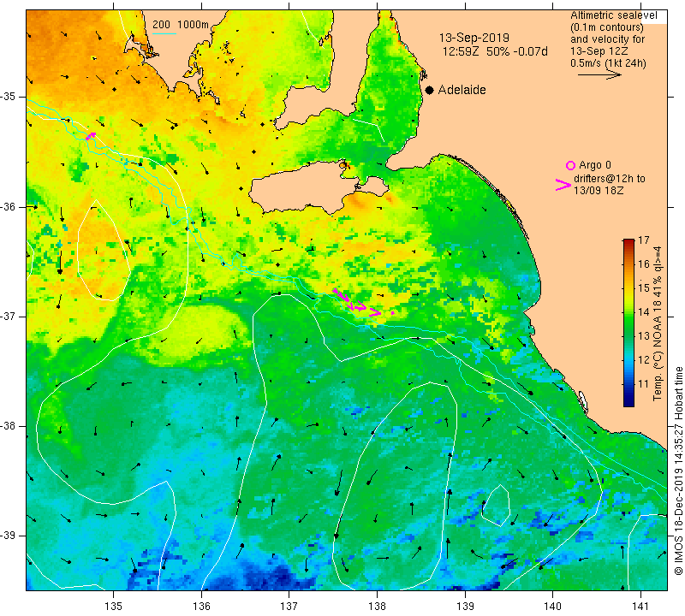This screenshot has width=685, height=616.
Task: Click the 0.5m/s velocity scale arrow
Action: pyautogui.click(x=599, y=75)
